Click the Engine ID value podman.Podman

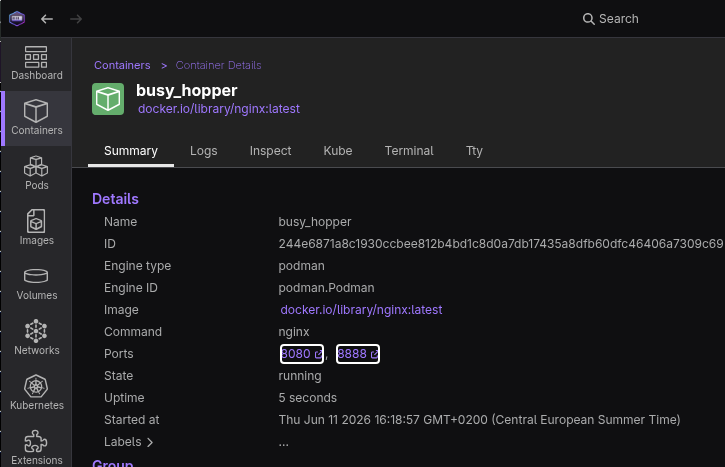pos(326,288)
